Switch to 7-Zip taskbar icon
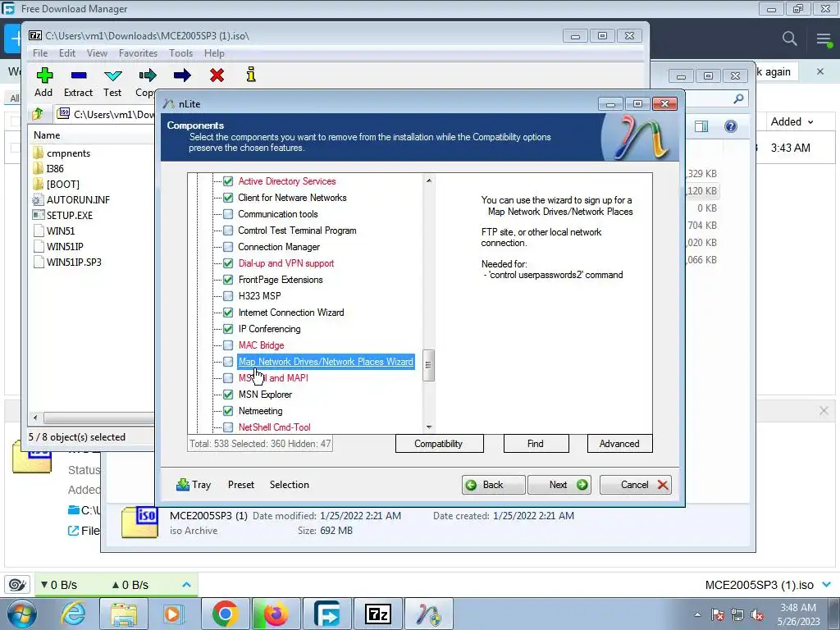 click(x=377, y=614)
